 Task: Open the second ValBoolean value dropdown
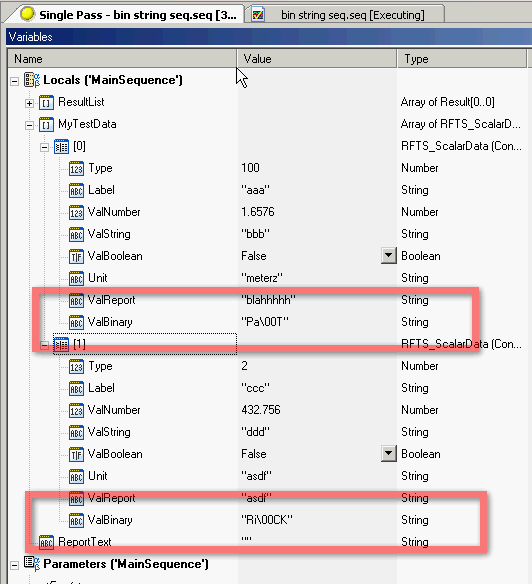389,454
